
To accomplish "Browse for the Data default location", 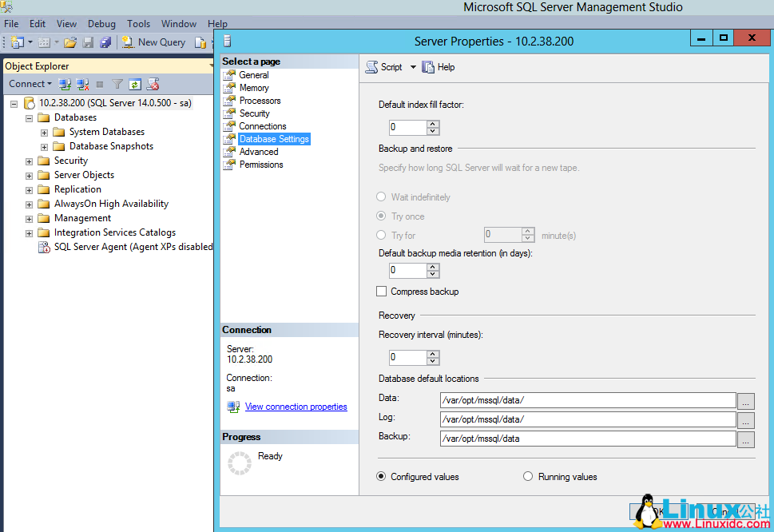I will click(745, 400).
